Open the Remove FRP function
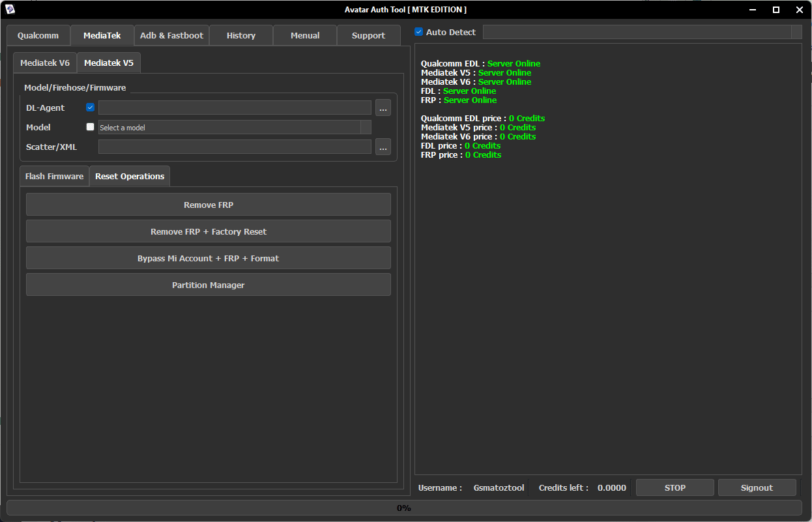 (208, 204)
